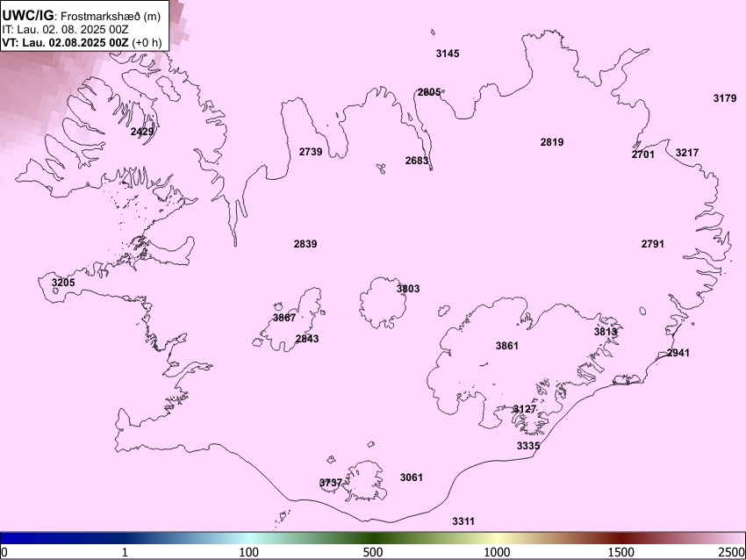Click the value 2739
Image resolution: width=746 pixels, height=560 pixels.
tap(311, 152)
